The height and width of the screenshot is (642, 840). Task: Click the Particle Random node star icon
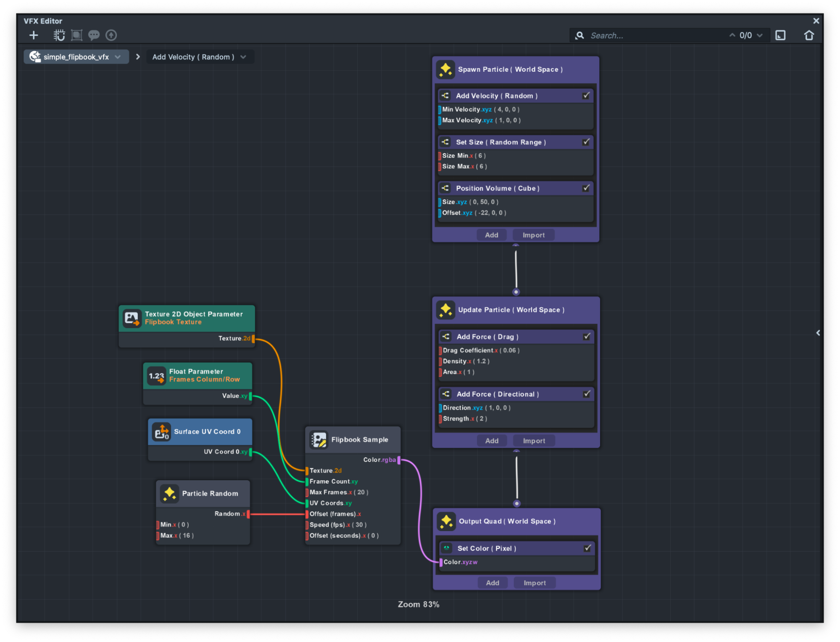point(170,494)
